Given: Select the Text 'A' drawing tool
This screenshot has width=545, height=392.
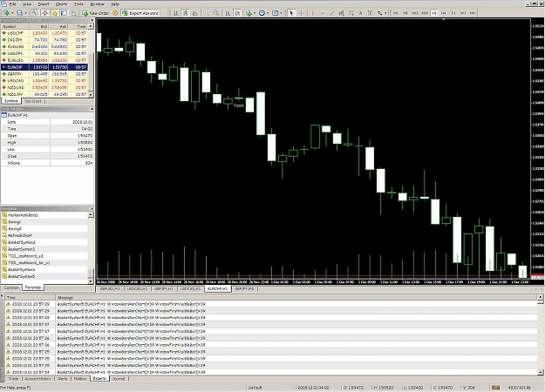Looking at the screenshot, I should [x=360, y=13].
